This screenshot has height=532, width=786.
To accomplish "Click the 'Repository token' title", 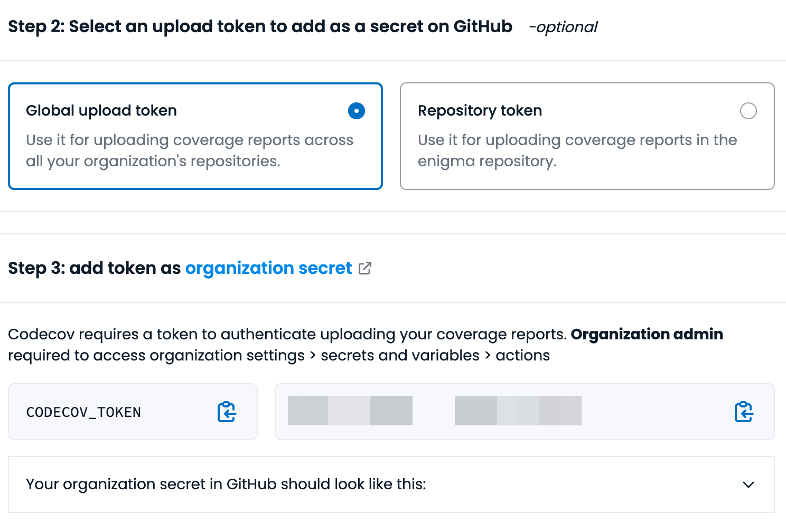I will 480,111.
